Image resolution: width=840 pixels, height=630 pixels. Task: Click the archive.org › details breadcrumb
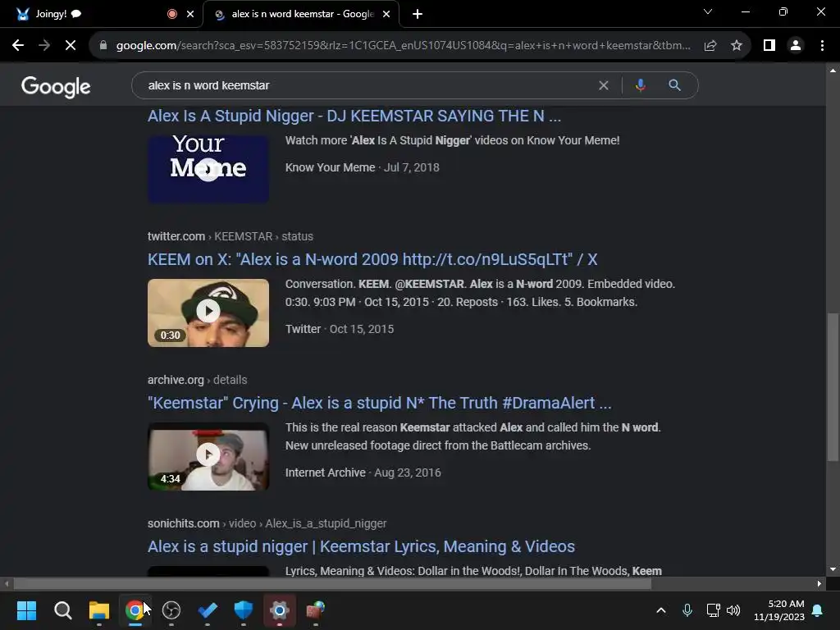(x=197, y=380)
